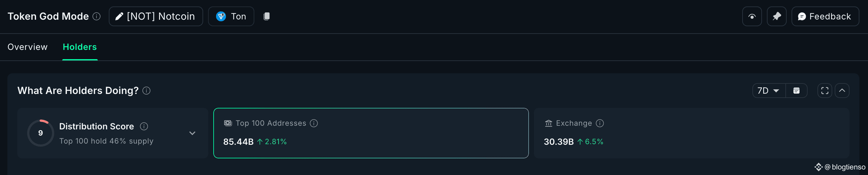Expand panel with fullscreen icon
Viewport: 868px width, 175px height.
(825, 91)
